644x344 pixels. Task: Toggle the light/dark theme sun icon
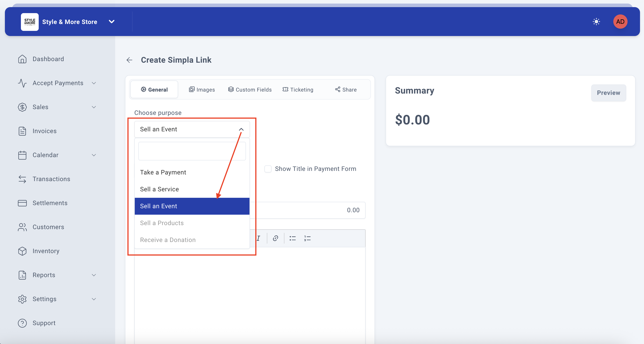[596, 22]
